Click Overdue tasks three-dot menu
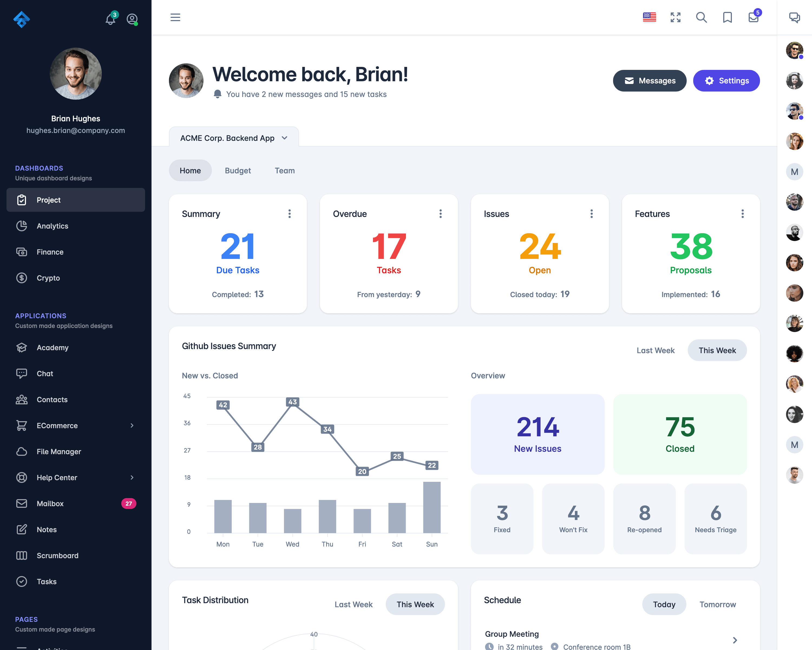 tap(441, 214)
